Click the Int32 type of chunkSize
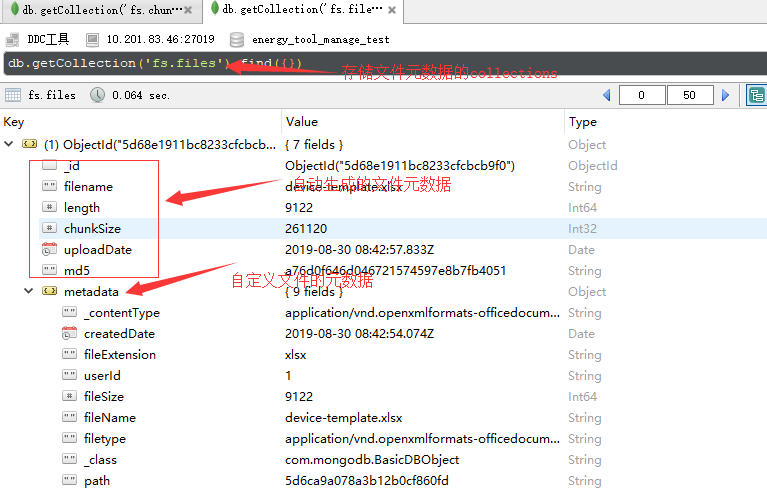Screen dimensions: 767x493 coord(582,228)
